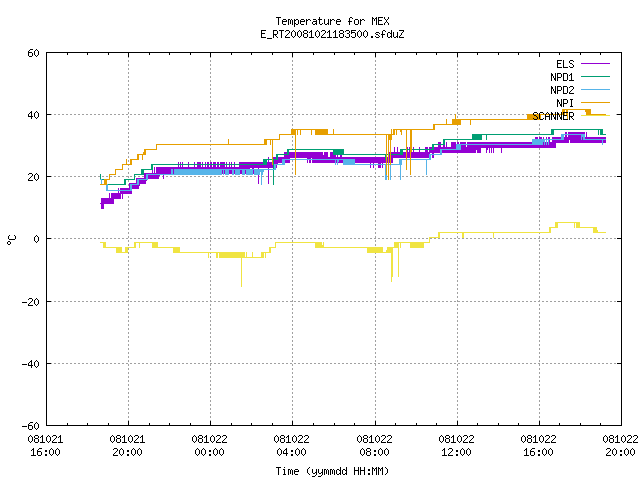The image size is (640, 480).
Task: Click the x-axis tick label 081021 16:00
Action: click(x=45, y=446)
